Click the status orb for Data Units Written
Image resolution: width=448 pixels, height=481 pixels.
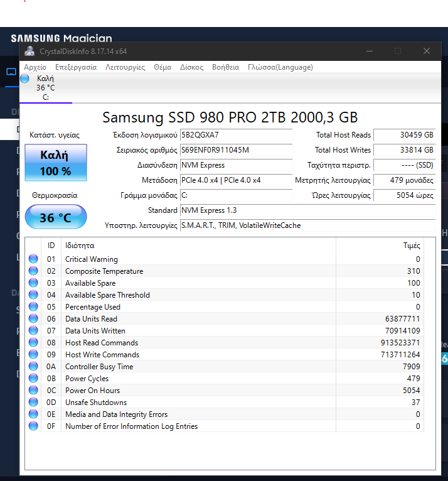pos(33,331)
